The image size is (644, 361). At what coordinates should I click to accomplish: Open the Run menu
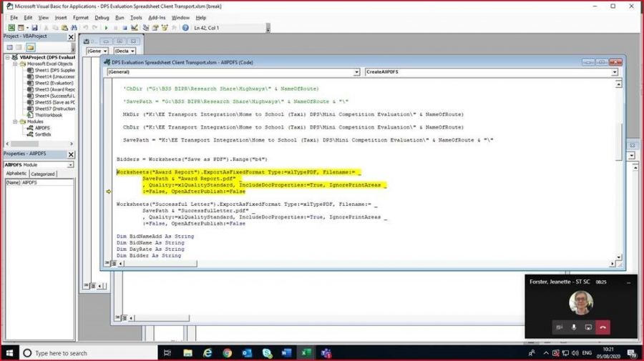(x=119, y=18)
